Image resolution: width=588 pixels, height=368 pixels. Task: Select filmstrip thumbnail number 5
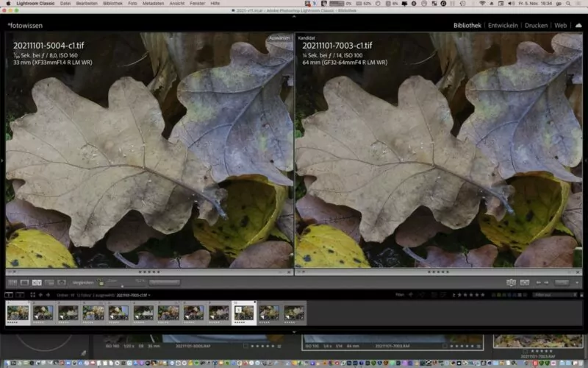[118, 313]
